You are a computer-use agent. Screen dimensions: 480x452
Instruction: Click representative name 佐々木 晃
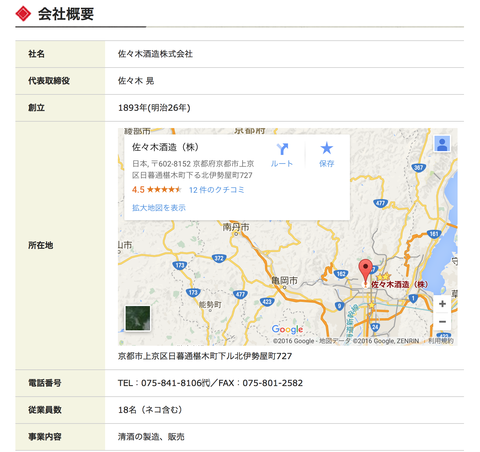click(x=136, y=81)
